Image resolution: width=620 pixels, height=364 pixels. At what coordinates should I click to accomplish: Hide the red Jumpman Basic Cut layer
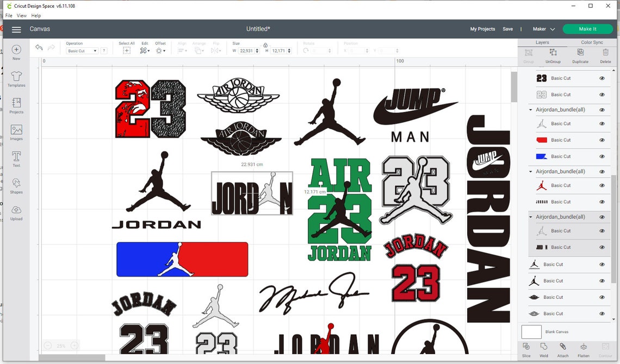602,186
